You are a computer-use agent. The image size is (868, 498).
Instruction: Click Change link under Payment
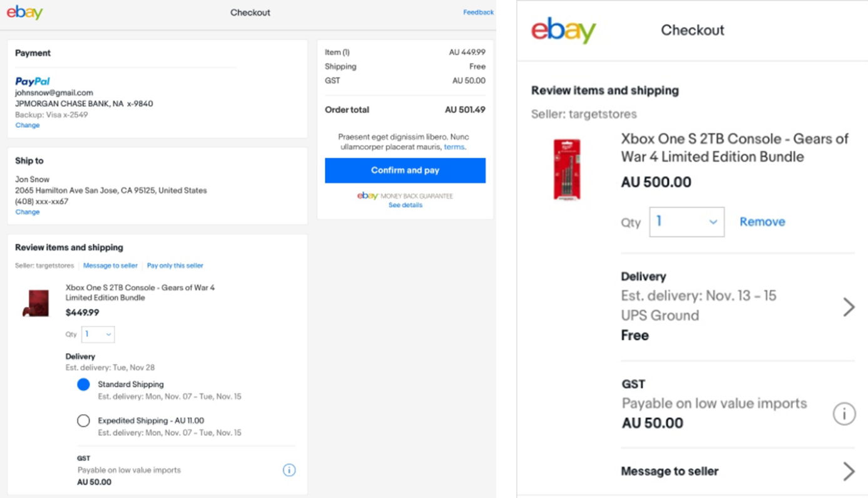[28, 125]
